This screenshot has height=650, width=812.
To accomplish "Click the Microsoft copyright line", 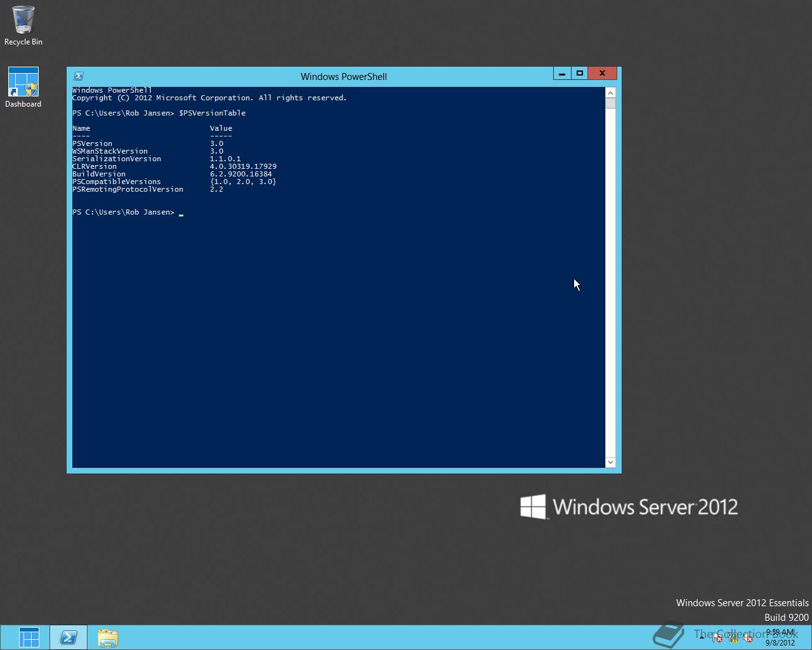I will (x=209, y=98).
